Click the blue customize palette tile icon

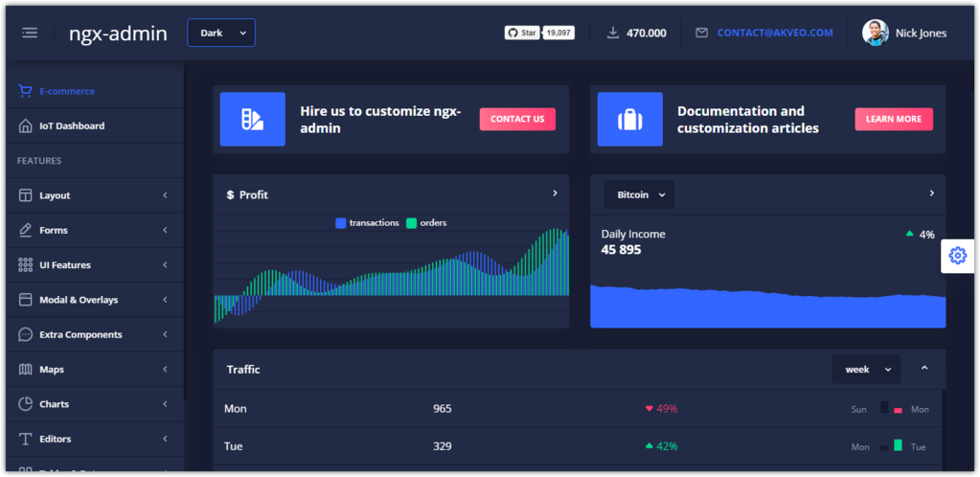coord(253,120)
